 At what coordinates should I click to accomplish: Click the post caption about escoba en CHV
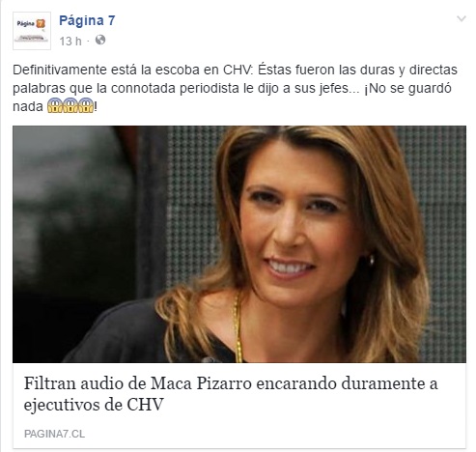235,88
